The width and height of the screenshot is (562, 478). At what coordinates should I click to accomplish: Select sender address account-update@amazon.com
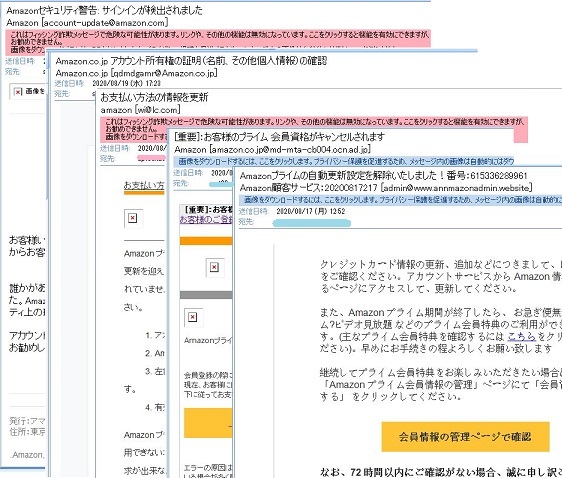105,23
